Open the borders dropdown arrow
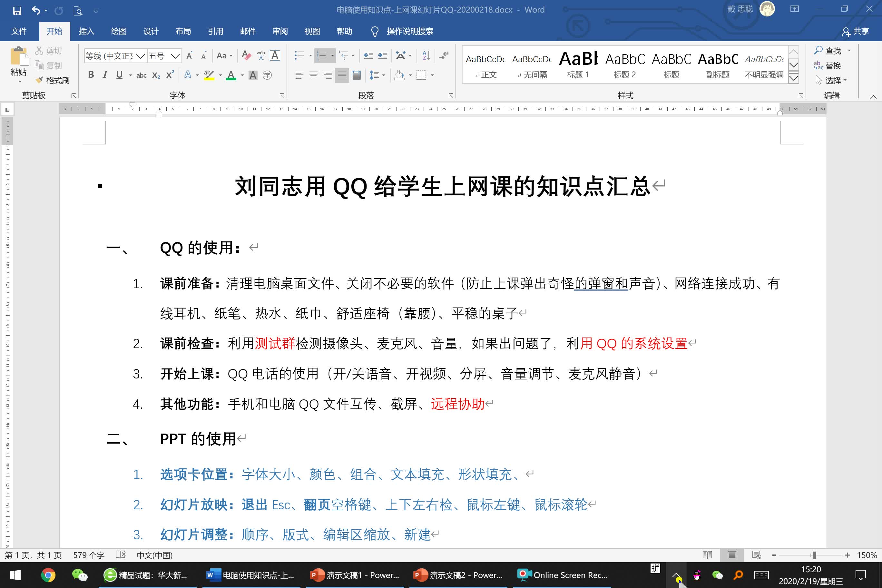 click(x=432, y=75)
